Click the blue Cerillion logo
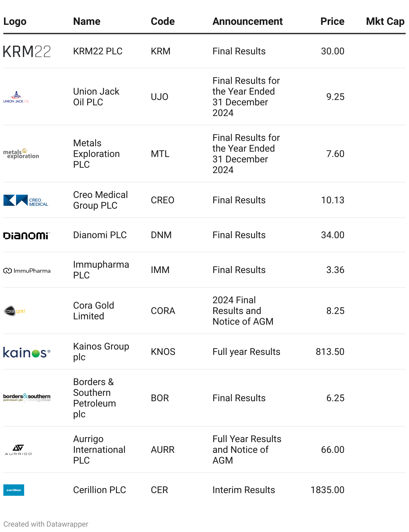This screenshot has width=409, height=532. click(x=14, y=490)
